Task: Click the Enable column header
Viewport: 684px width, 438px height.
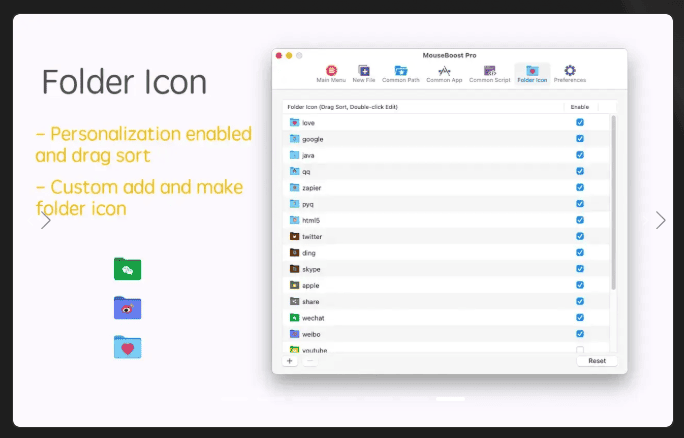Action: 580,107
